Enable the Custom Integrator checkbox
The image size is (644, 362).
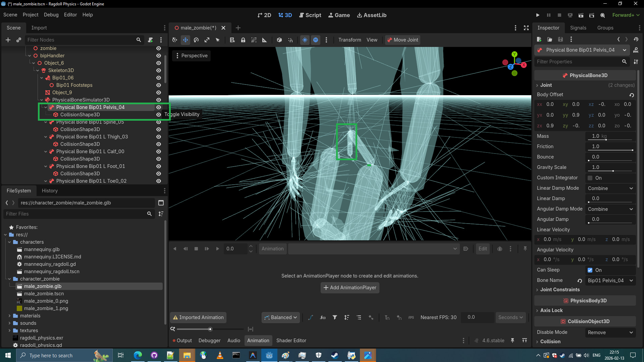[590, 178]
